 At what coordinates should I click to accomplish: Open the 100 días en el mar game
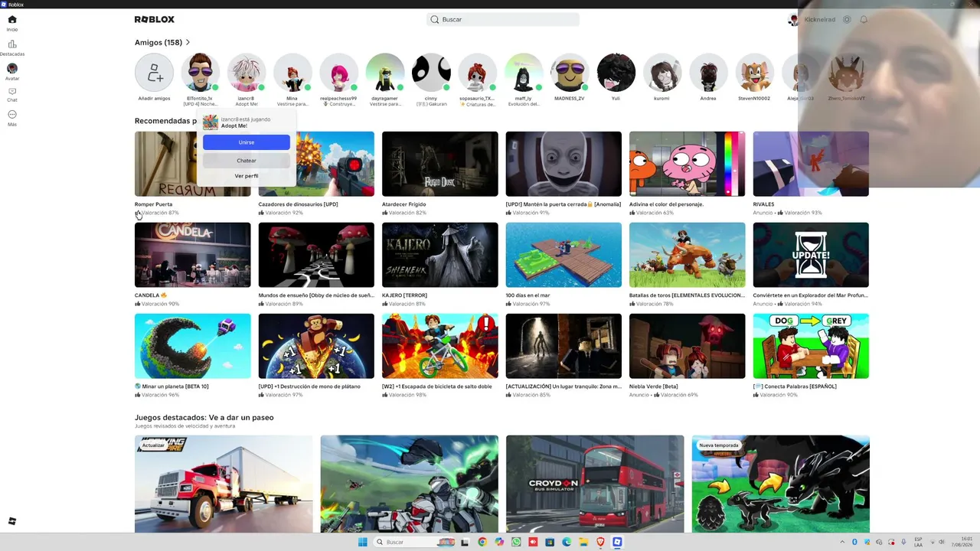(x=563, y=255)
